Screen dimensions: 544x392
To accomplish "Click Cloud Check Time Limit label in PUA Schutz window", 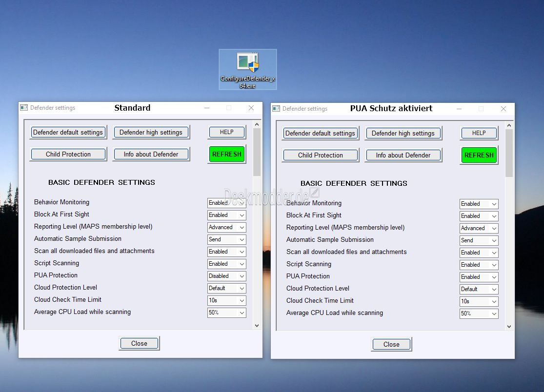I will click(x=320, y=300).
